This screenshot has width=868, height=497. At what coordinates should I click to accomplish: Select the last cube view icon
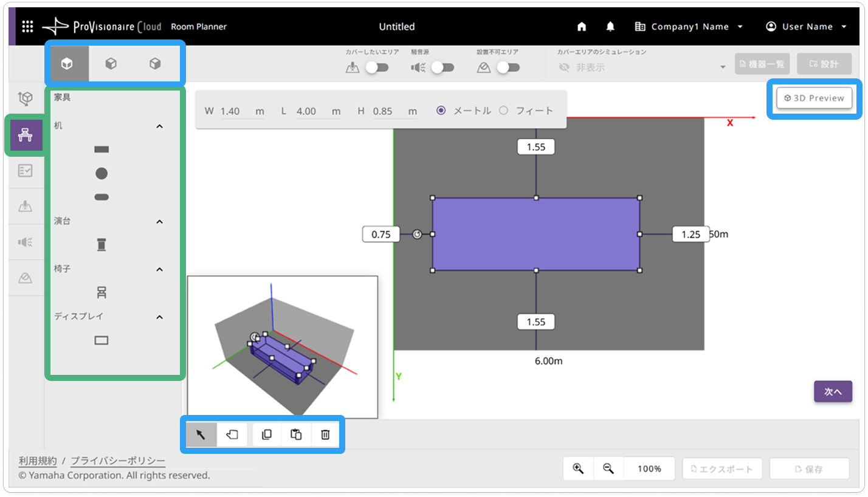pos(155,64)
